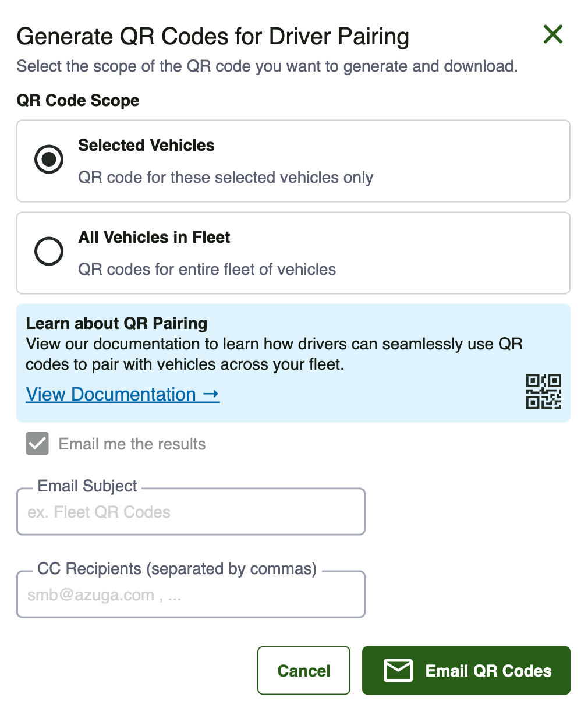The width and height of the screenshot is (588, 715).
Task: Click the arrow icon after View Documentation
Action: (211, 394)
